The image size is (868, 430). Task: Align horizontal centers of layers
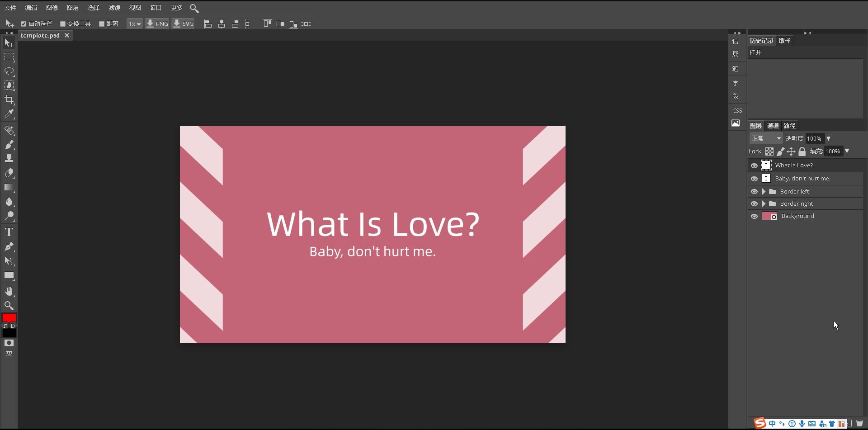222,24
